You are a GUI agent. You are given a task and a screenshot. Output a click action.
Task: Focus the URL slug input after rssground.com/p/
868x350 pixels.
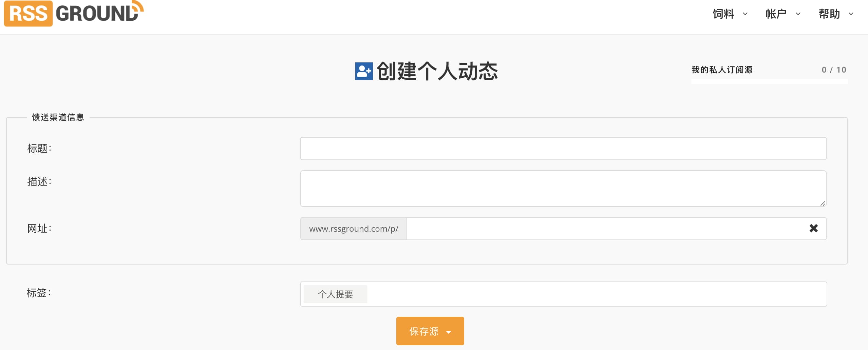coord(604,229)
